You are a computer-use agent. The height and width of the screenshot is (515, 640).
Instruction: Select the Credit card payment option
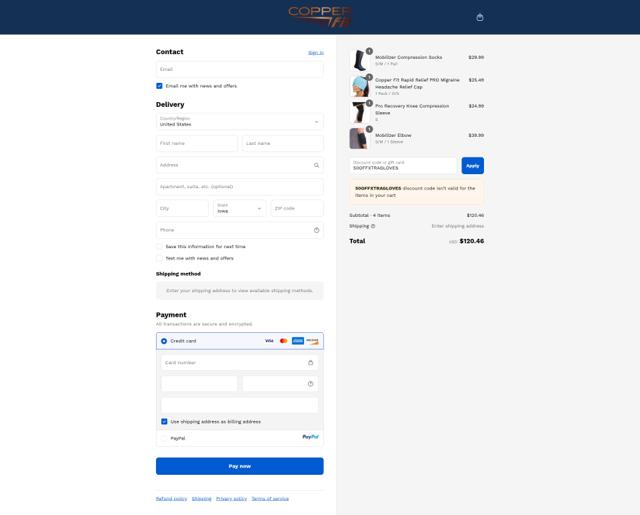click(x=164, y=341)
